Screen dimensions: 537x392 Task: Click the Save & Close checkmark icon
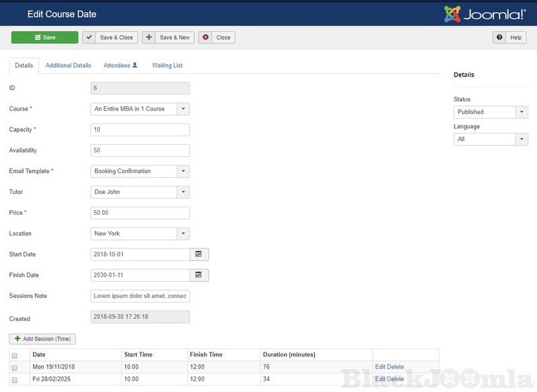pos(89,38)
